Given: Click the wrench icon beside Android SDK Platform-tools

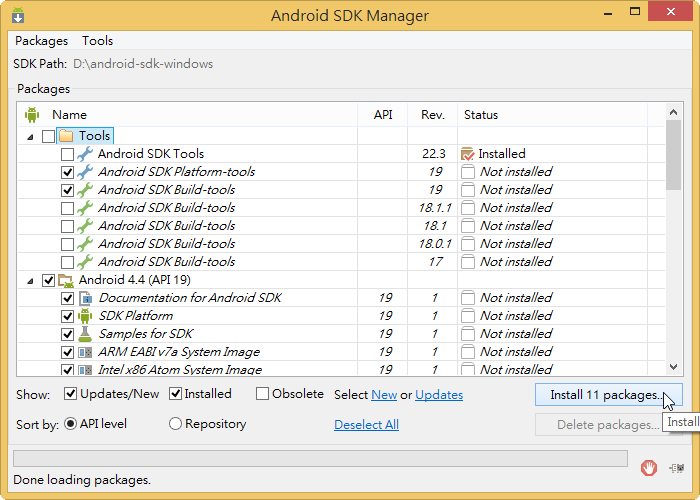Looking at the screenshot, I should [x=84, y=172].
